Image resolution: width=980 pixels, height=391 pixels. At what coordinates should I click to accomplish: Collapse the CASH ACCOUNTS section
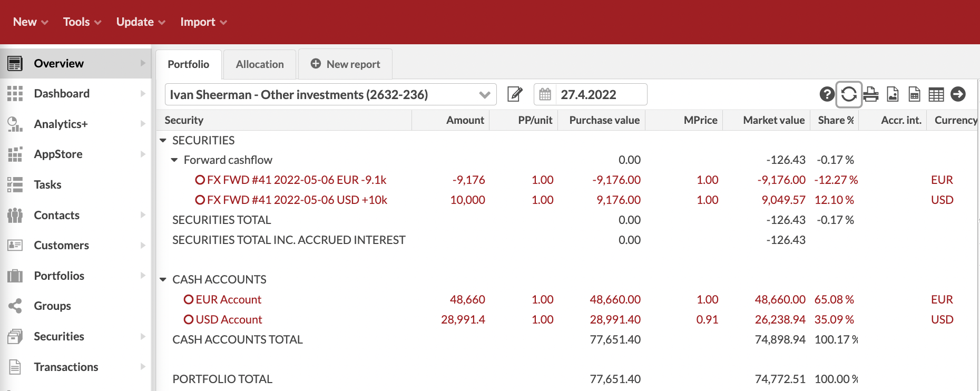coord(163,279)
